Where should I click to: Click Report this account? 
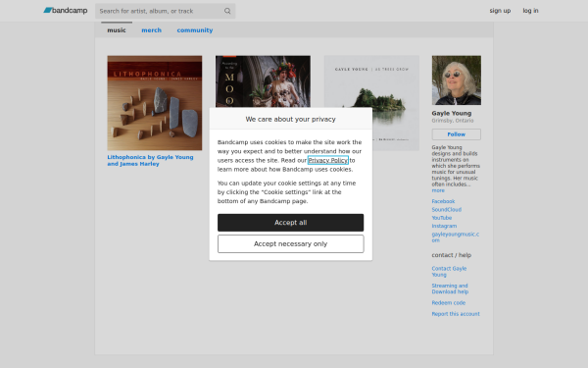[456, 314]
